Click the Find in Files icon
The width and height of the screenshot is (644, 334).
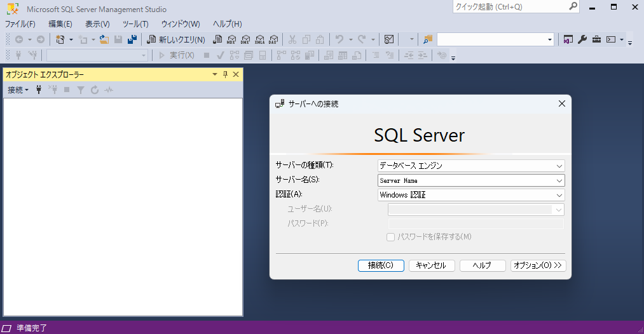(428, 39)
